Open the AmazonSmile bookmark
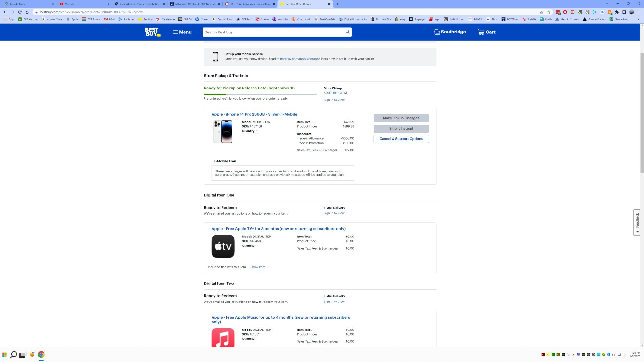Image resolution: width=644 pixels, height=362 pixels. pos(52,19)
